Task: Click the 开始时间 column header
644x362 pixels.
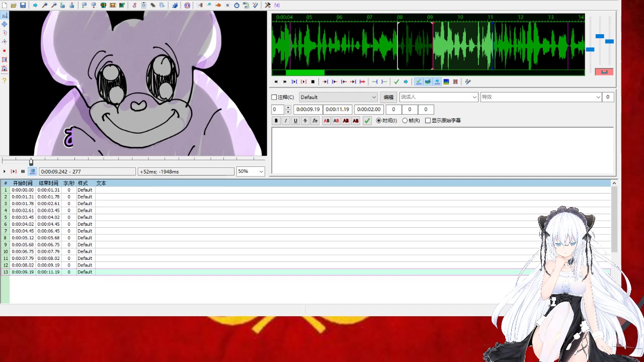Action: (23, 184)
